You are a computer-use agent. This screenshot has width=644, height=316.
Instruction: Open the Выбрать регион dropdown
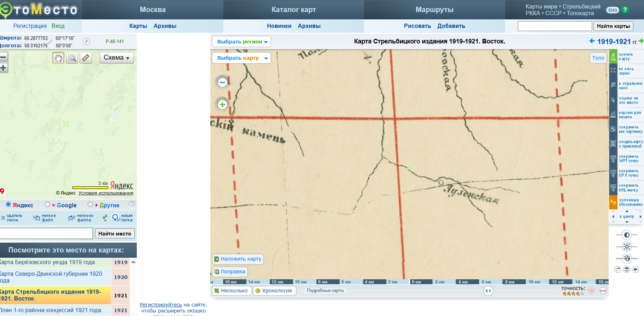click(x=242, y=42)
